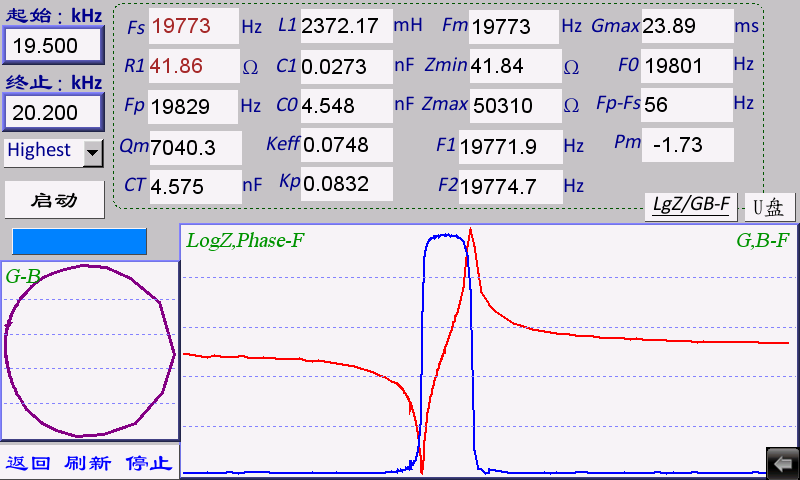This screenshot has width=800, height=480.
Task: Click the 起始: kHz label
Action: click(x=54, y=15)
